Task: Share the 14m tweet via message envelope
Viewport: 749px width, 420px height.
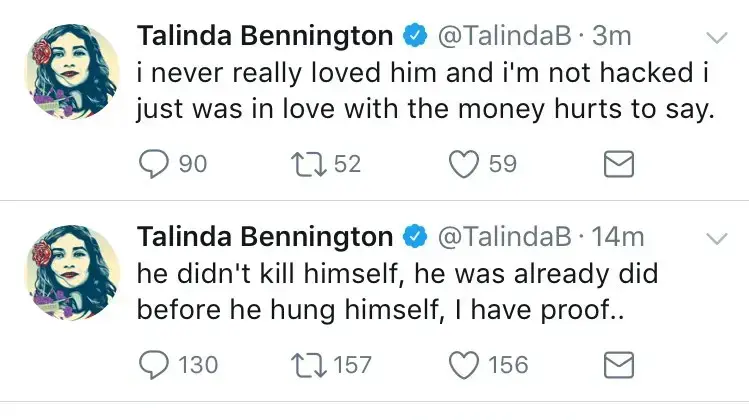Action: [x=619, y=365]
